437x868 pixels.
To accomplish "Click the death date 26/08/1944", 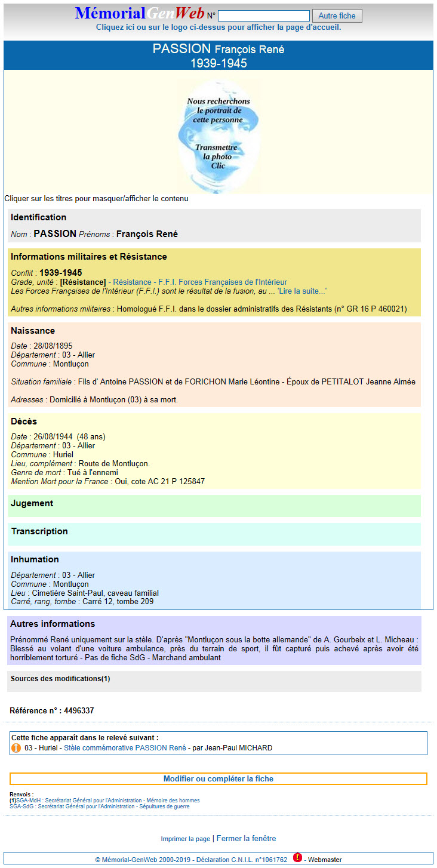I will click(53, 437).
